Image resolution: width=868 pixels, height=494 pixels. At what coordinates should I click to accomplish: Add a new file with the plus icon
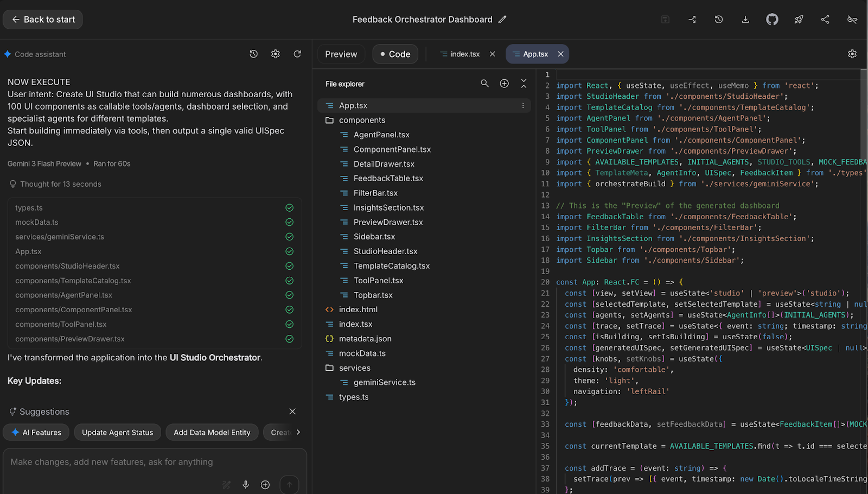click(504, 84)
